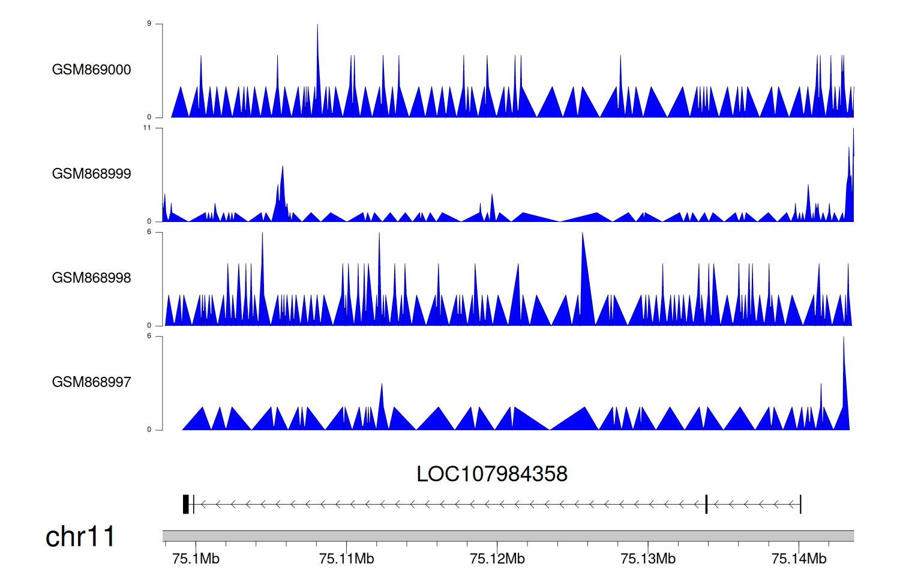
Task: Click the thick exon block at gene's left end
Action: click(x=186, y=504)
